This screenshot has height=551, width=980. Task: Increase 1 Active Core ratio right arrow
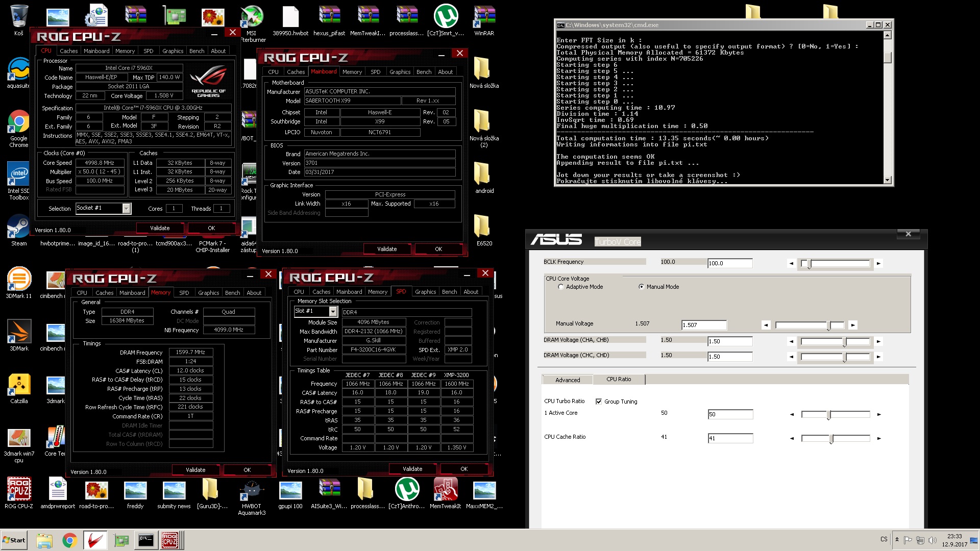(878, 414)
